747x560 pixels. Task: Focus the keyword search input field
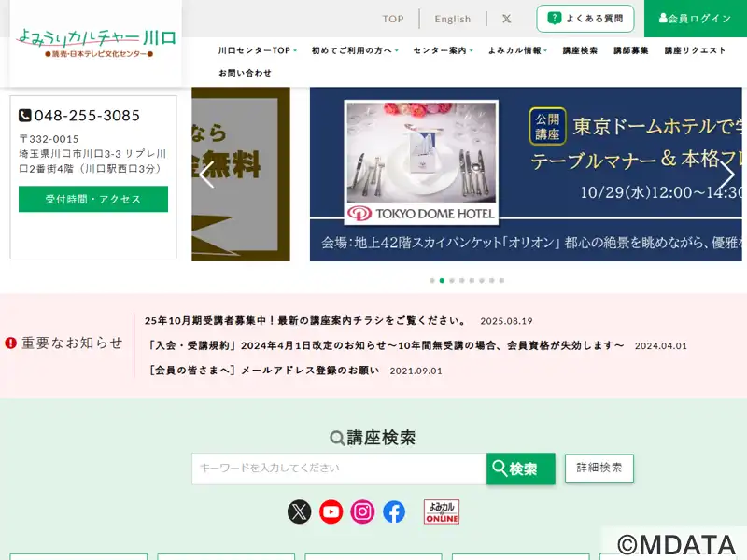[339, 469]
